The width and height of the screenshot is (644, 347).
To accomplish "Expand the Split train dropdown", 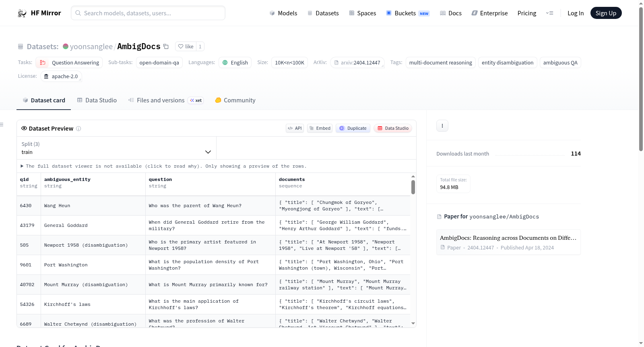I will (117, 148).
